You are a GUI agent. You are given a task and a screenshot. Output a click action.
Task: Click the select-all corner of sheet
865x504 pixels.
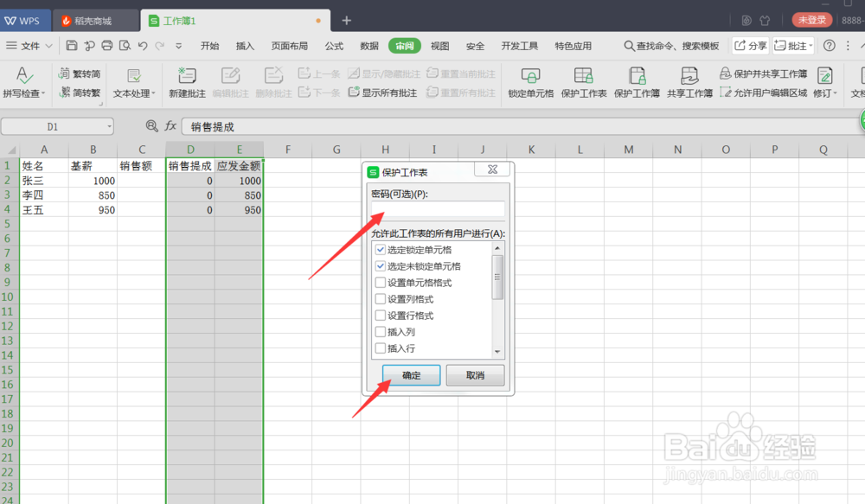tap(10, 150)
